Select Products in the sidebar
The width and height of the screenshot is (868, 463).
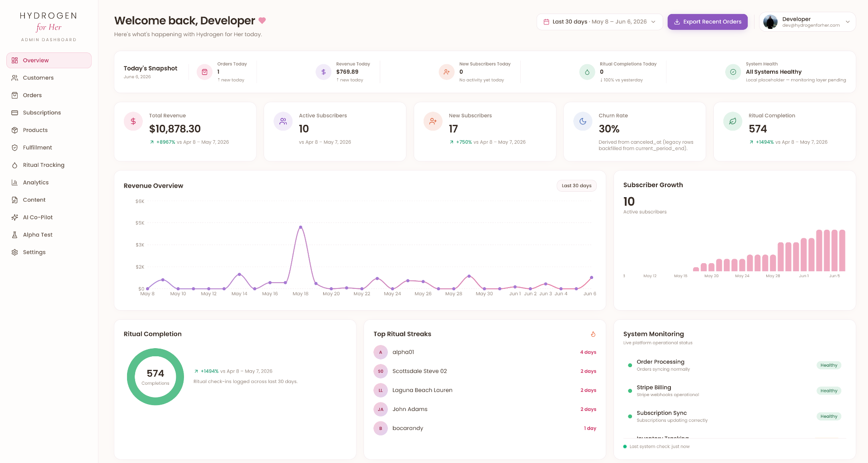point(49,130)
